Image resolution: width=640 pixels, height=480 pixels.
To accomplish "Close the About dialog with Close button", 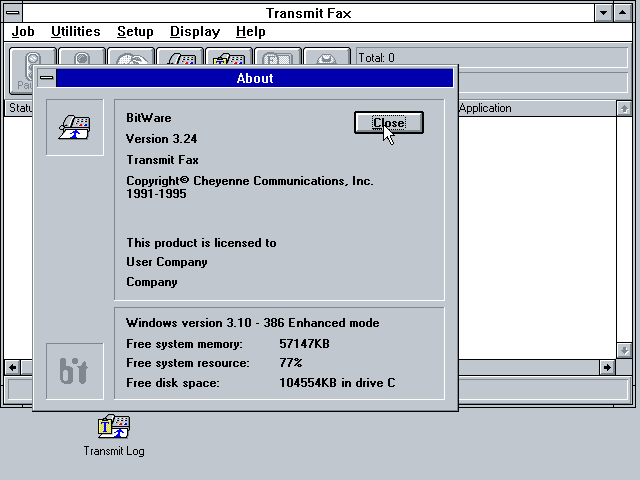I will (389, 122).
